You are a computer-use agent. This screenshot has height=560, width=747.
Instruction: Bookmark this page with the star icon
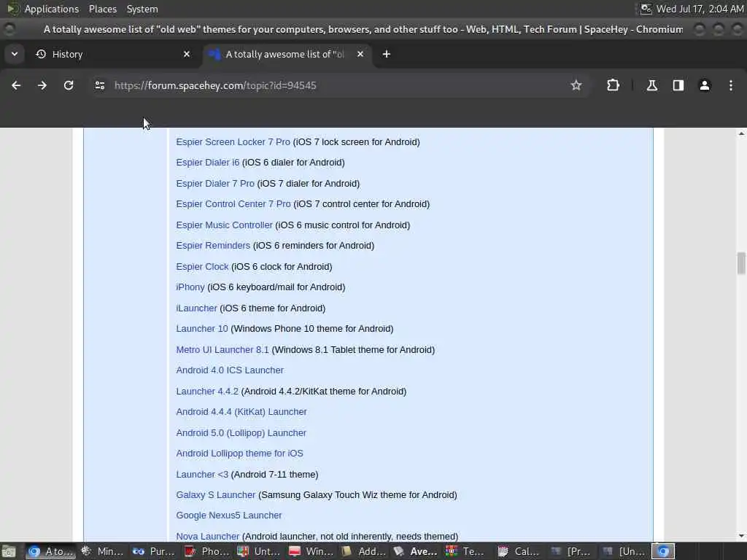(576, 85)
